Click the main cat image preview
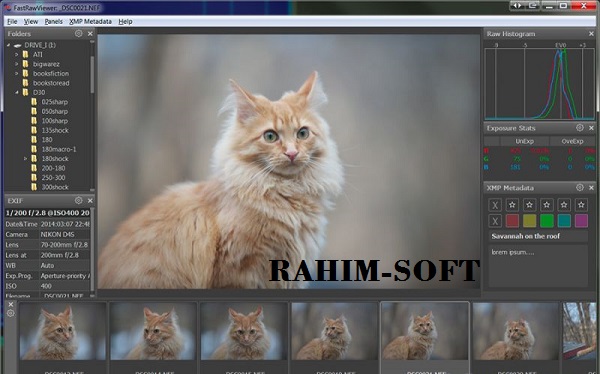The width and height of the screenshot is (600, 374). 289,162
